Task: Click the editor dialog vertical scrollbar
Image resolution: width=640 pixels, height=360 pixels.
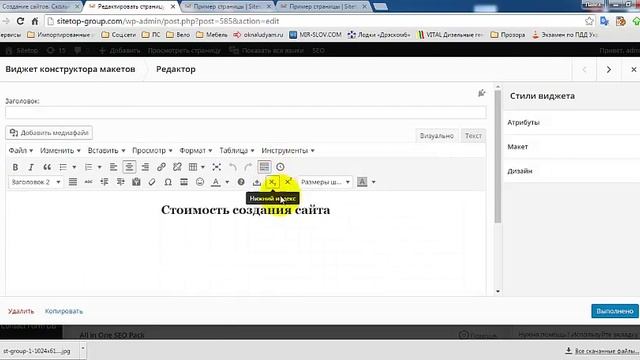Action: tap(498, 156)
